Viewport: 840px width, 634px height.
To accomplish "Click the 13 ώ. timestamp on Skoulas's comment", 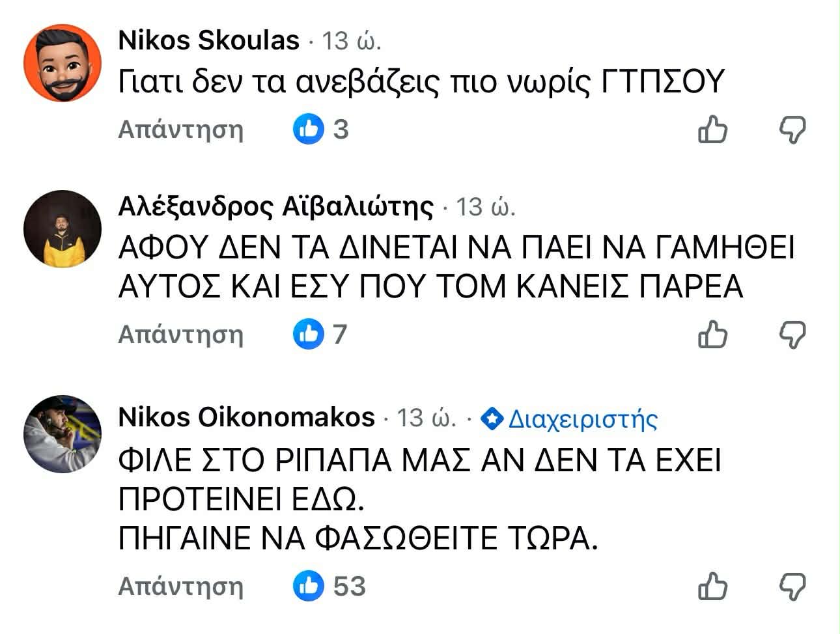I will pyautogui.click(x=352, y=41).
